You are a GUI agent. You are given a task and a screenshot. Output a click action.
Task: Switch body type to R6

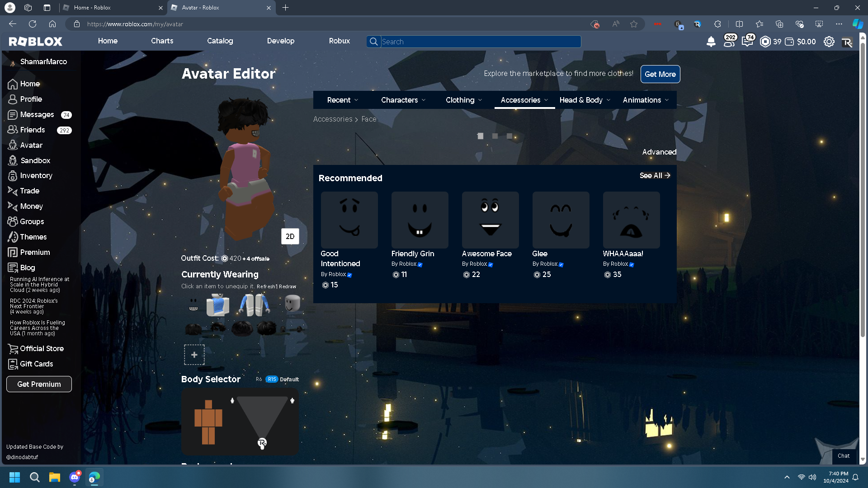(x=259, y=380)
